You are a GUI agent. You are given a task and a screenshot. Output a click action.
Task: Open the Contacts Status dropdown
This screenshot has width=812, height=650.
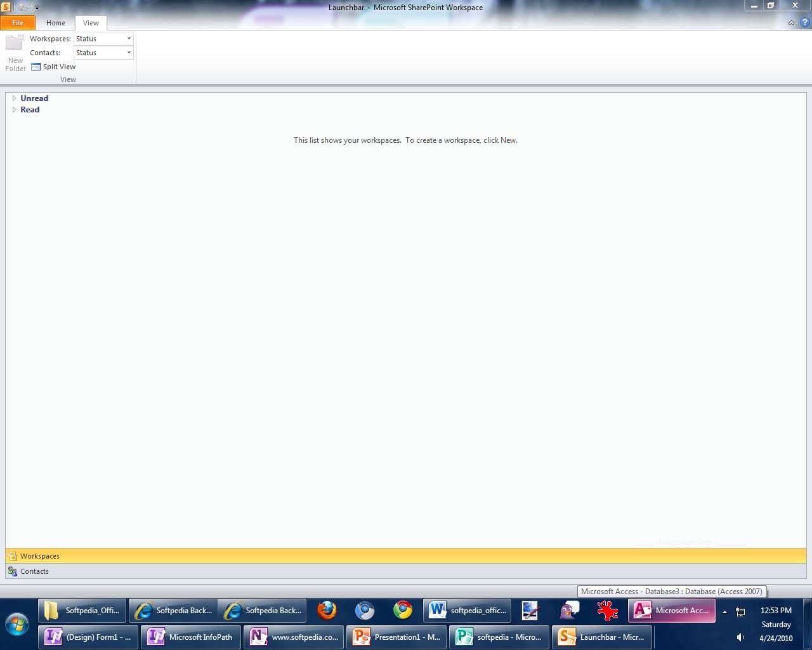pyautogui.click(x=129, y=53)
